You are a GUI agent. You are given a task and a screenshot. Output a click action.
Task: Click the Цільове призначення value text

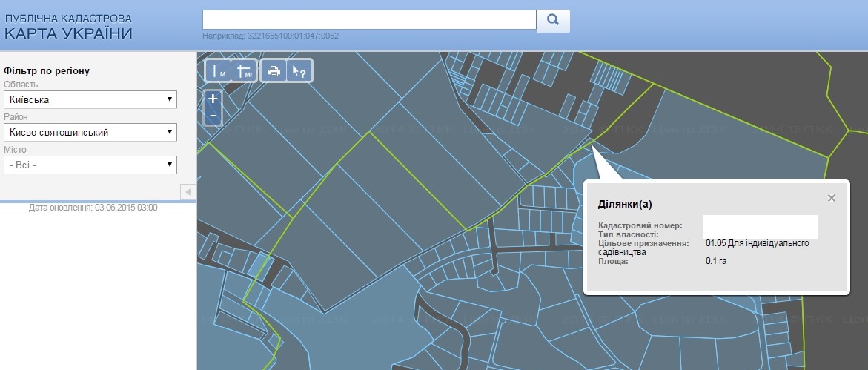[x=758, y=243]
